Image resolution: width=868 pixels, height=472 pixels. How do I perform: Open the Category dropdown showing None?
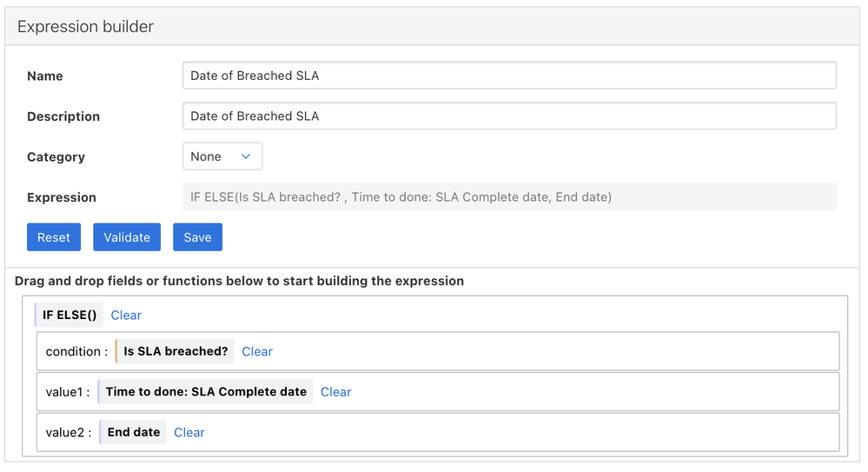pyautogui.click(x=222, y=156)
